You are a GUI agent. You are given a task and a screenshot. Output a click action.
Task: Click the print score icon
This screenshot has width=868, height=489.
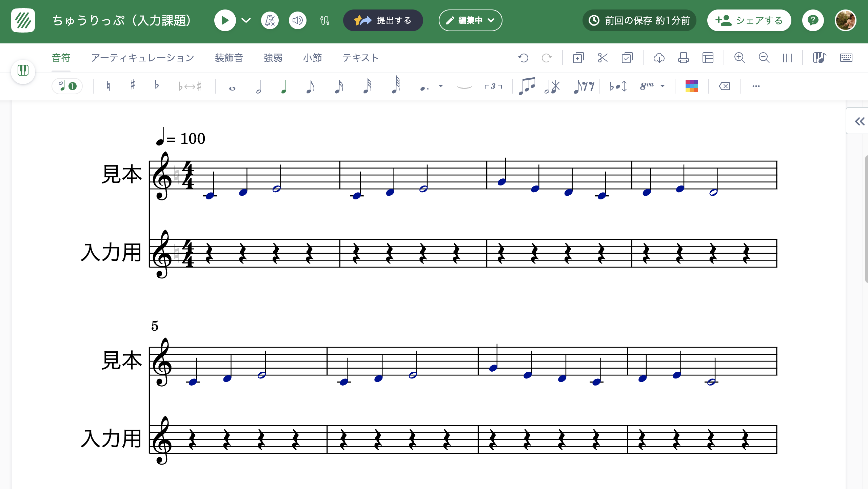click(683, 58)
